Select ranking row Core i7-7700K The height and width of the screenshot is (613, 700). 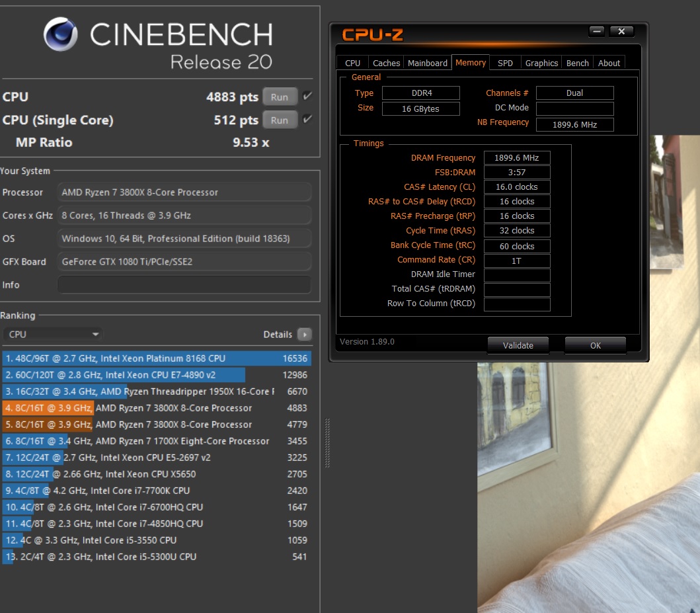pos(157,491)
